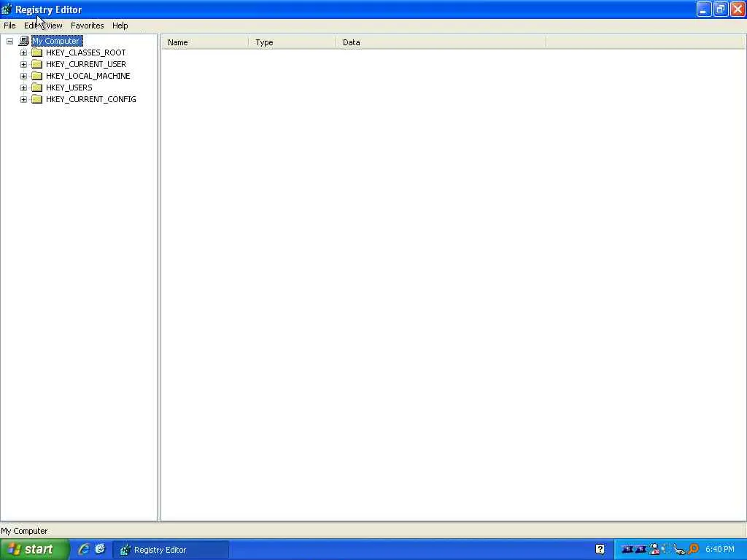Click the Registry Editor title bar icon
This screenshot has width=747, height=560.
[7, 9]
